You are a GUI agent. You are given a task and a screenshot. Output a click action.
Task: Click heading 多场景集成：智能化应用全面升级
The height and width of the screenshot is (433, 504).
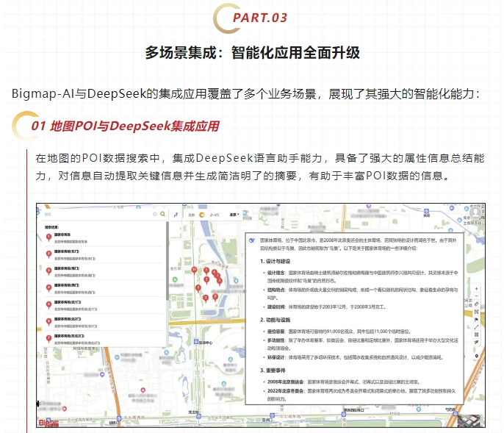[x=252, y=52]
